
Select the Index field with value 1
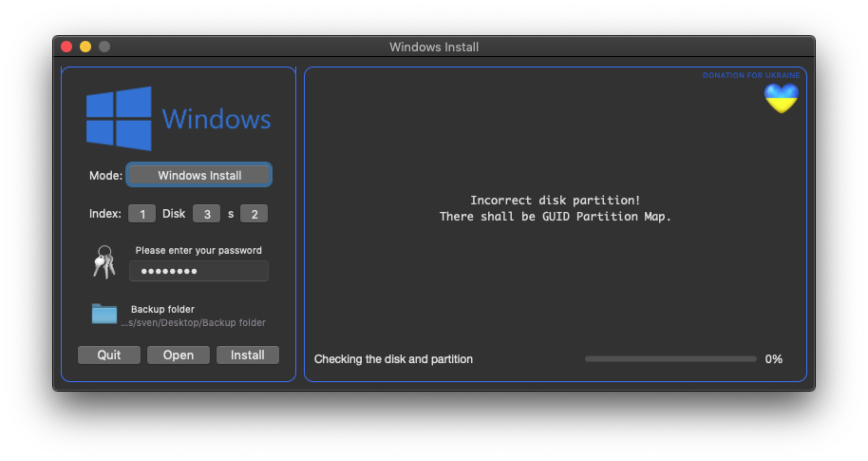(142, 214)
